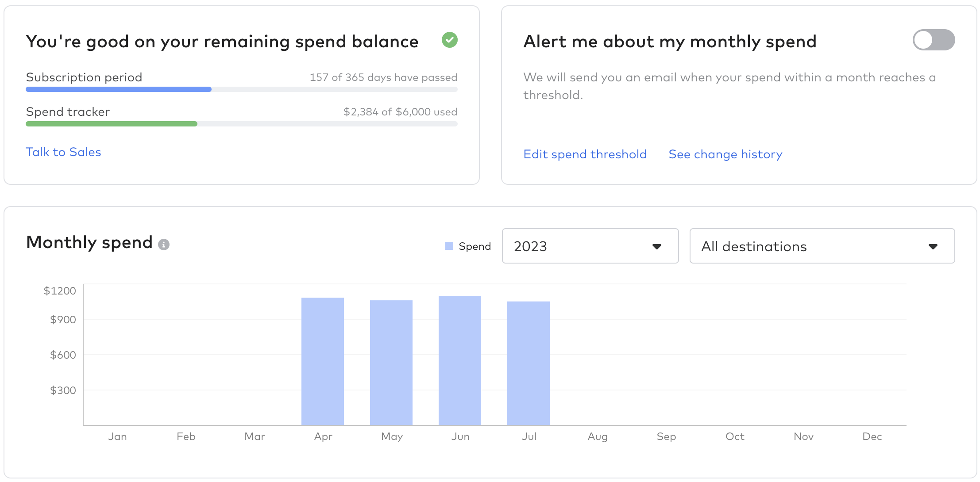The image size is (980, 482).
Task: Click the Jan axis label
Action: coord(117,436)
